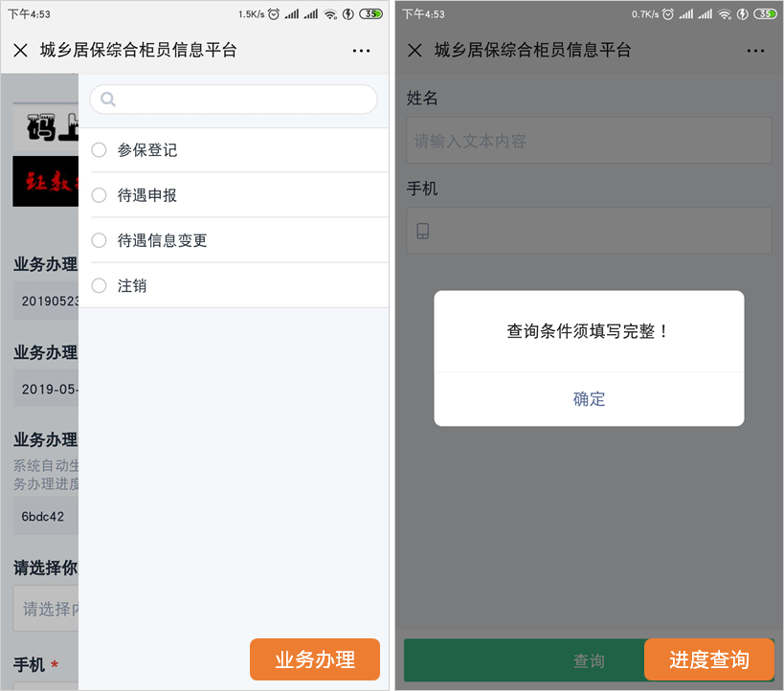Screen dimensions: 784x691
Task: Open the 请选择 dropdown on left form
Action: pos(46,608)
